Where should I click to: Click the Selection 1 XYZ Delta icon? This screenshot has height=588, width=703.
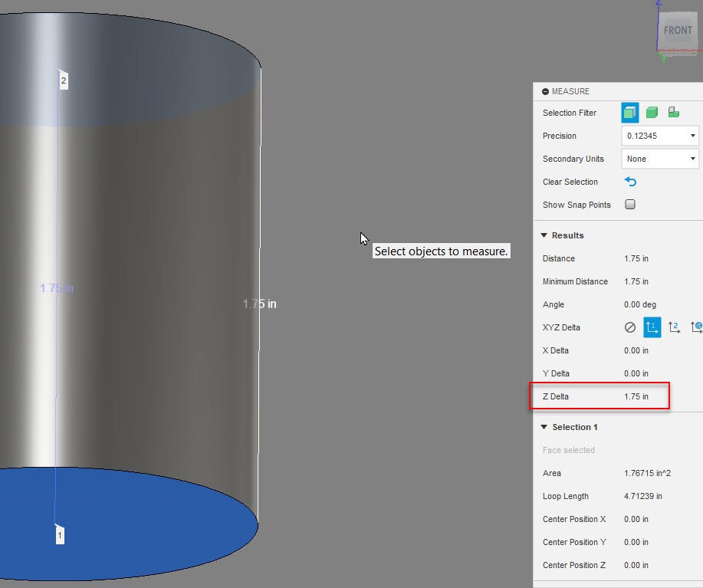click(652, 327)
